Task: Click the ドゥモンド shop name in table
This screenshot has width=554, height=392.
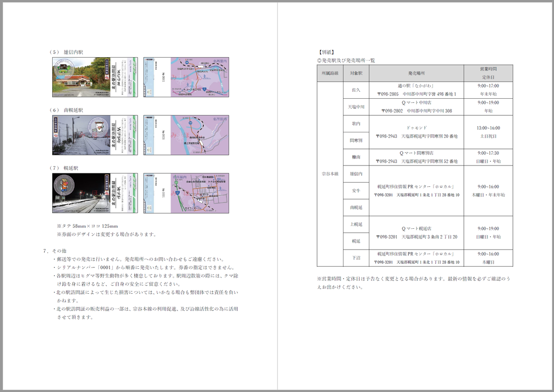Action: coord(417,128)
